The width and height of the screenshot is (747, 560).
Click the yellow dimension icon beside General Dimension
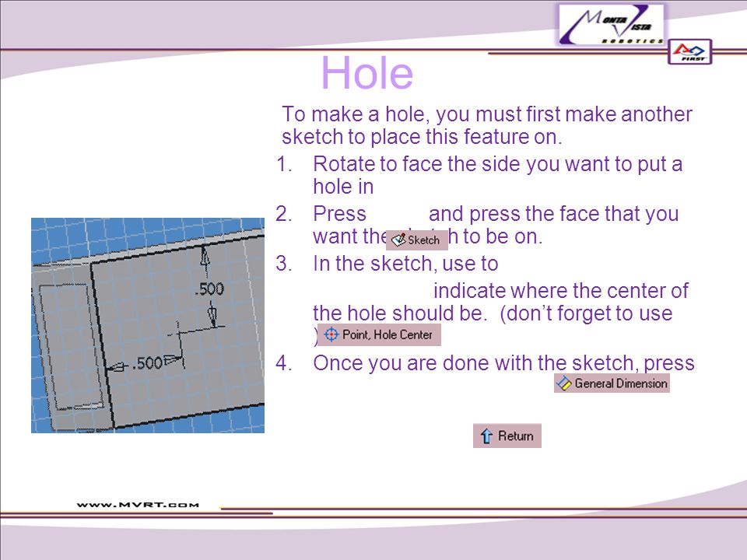point(564,383)
